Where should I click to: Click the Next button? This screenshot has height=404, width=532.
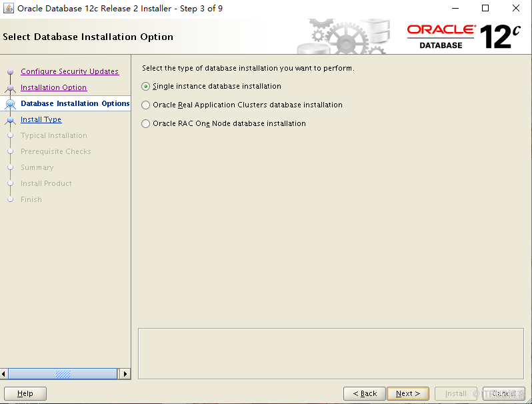click(x=408, y=393)
